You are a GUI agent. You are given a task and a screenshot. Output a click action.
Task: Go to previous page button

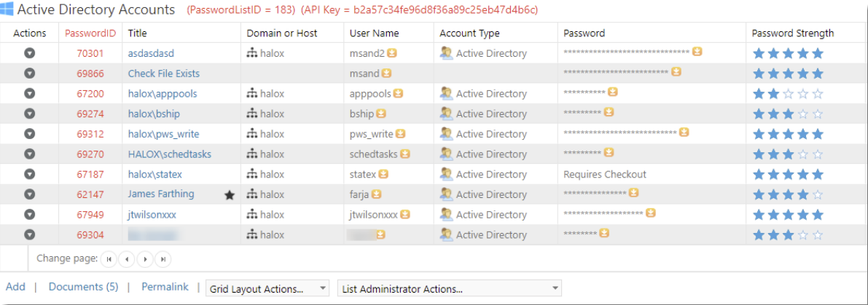(127, 258)
